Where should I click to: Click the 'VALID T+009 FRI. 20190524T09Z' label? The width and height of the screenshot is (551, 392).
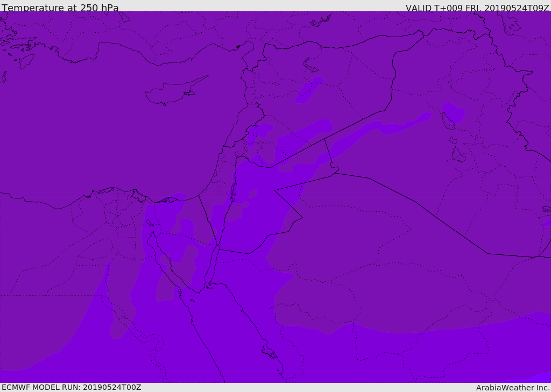(478, 8)
